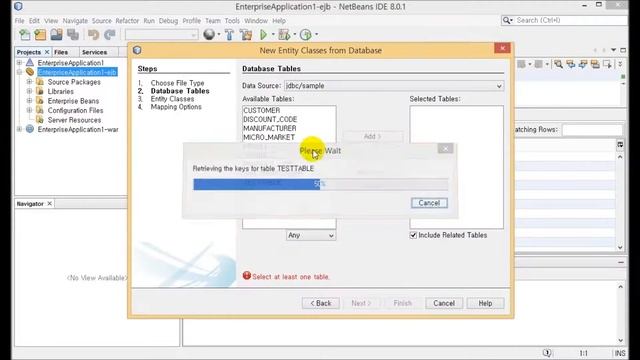Open the File menu
The height and width of the screenshot is (360, 640).
tap(19, 20)
